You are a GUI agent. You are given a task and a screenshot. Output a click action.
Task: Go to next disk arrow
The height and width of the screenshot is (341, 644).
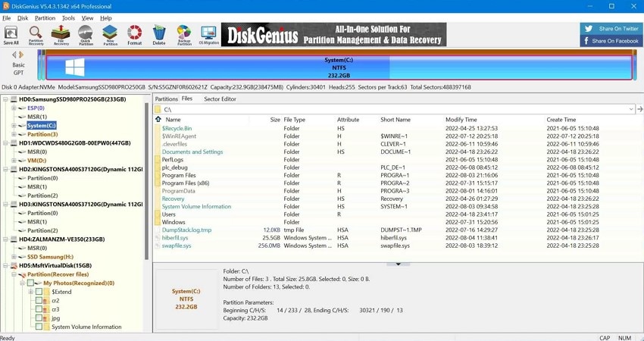[21, 55]
